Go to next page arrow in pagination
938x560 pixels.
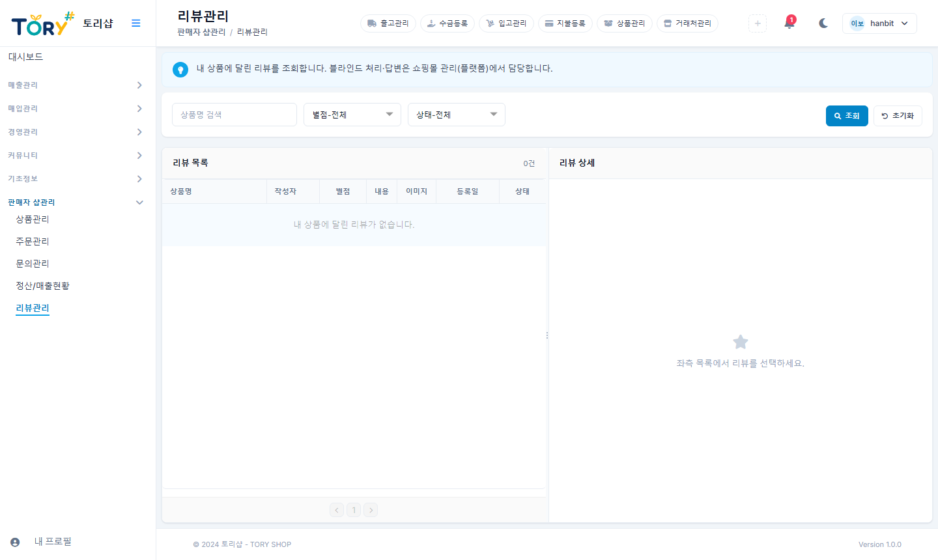point(371,510)
